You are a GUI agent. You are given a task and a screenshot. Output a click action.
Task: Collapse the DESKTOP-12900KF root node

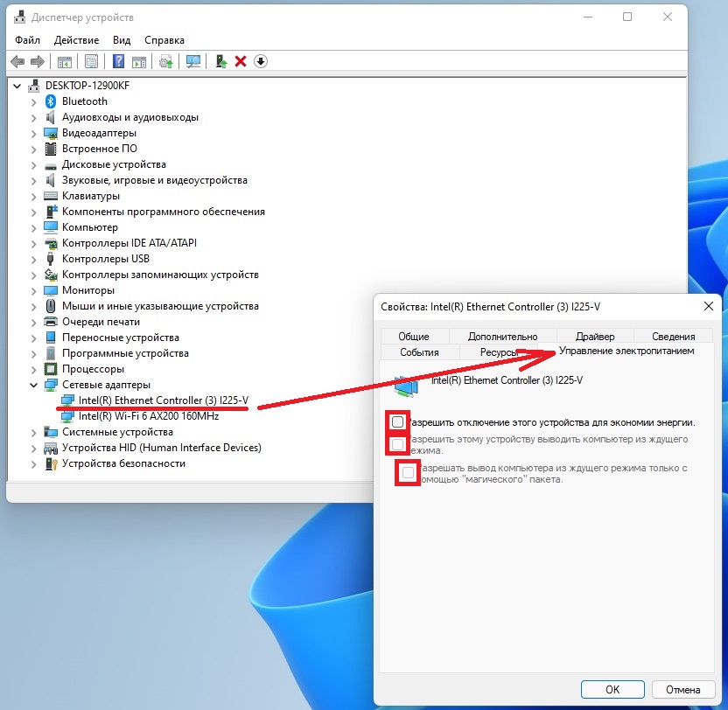point(17,86)
